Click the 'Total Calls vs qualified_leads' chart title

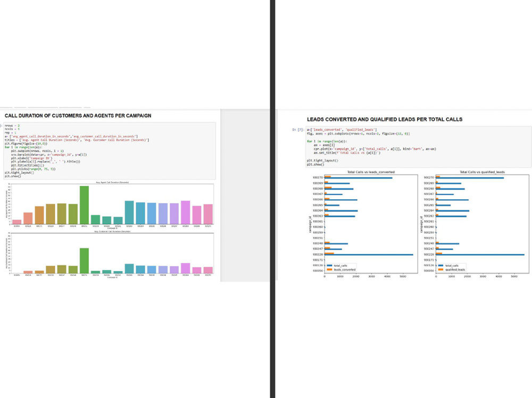482,172
